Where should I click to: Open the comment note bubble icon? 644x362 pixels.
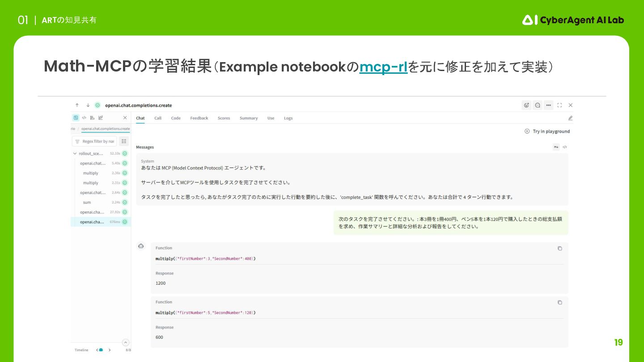tap(538, 105)
